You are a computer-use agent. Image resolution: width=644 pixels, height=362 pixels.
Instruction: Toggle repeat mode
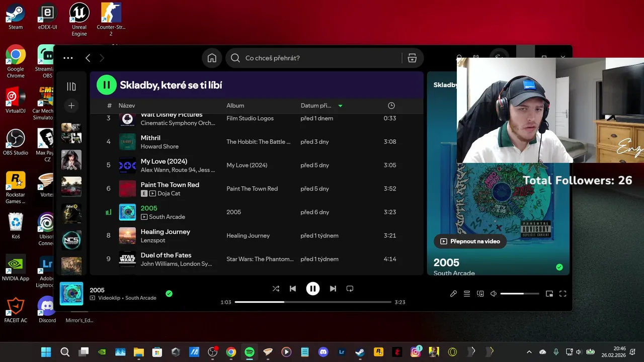350,289
